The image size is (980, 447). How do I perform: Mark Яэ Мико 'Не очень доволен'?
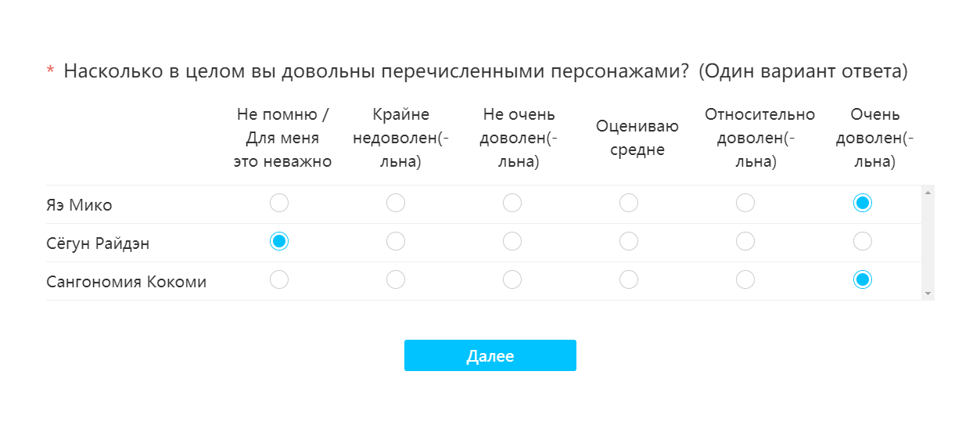[512, 204]
